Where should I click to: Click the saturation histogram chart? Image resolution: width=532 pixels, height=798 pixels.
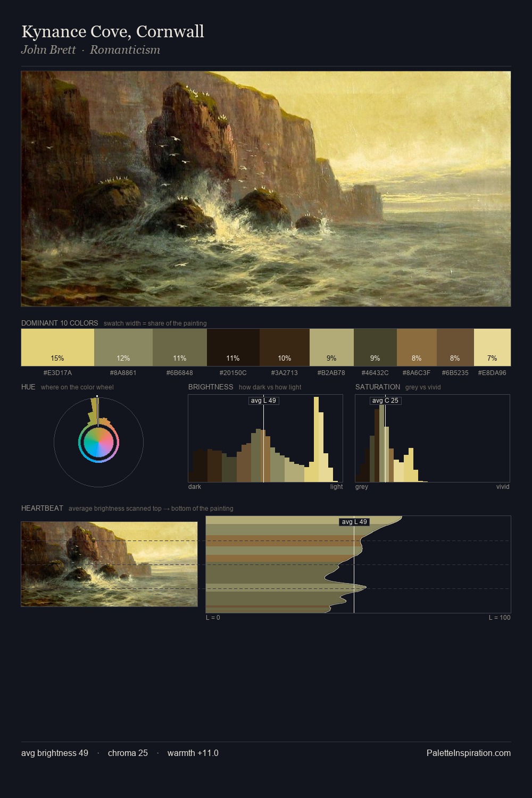433,438
